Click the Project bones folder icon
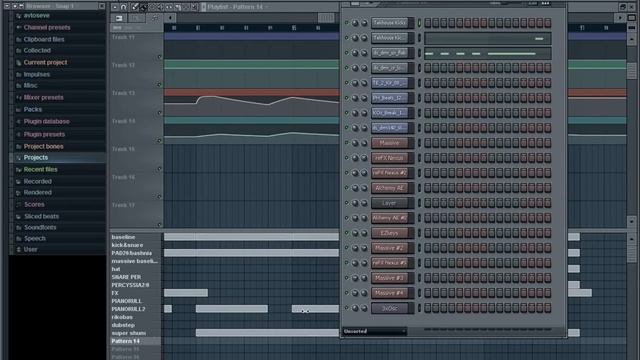This screenshot has height=360, width=640. click(x=18, y=147)
